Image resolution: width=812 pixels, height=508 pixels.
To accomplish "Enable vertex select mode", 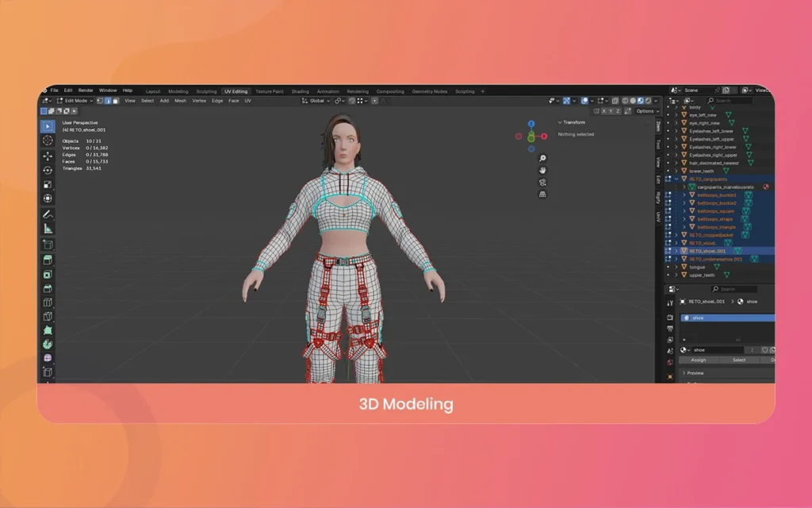I will tap(100, 101).
